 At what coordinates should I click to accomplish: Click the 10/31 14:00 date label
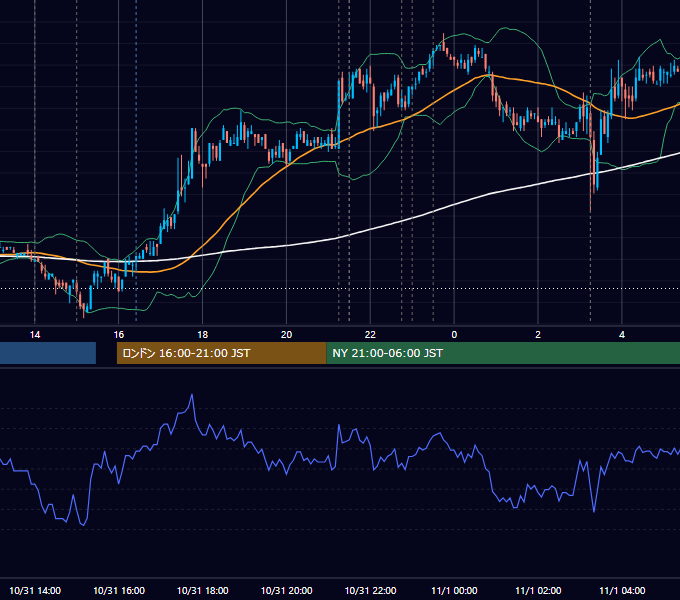coord(35,590)
